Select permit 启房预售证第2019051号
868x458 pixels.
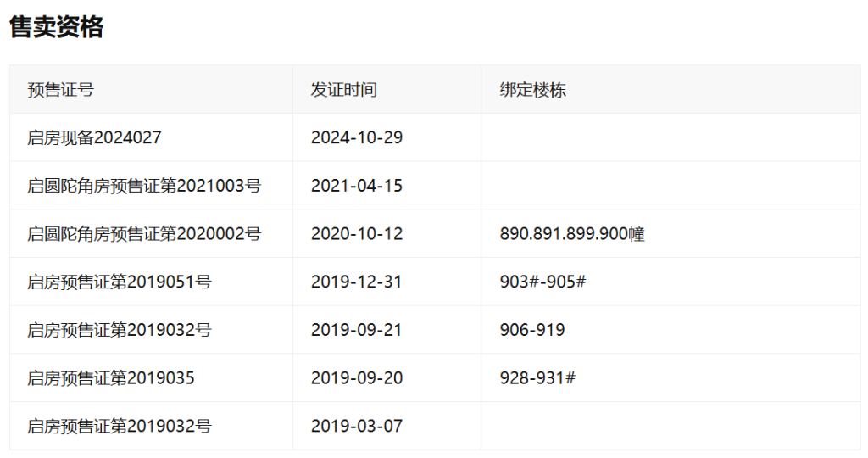119,282
